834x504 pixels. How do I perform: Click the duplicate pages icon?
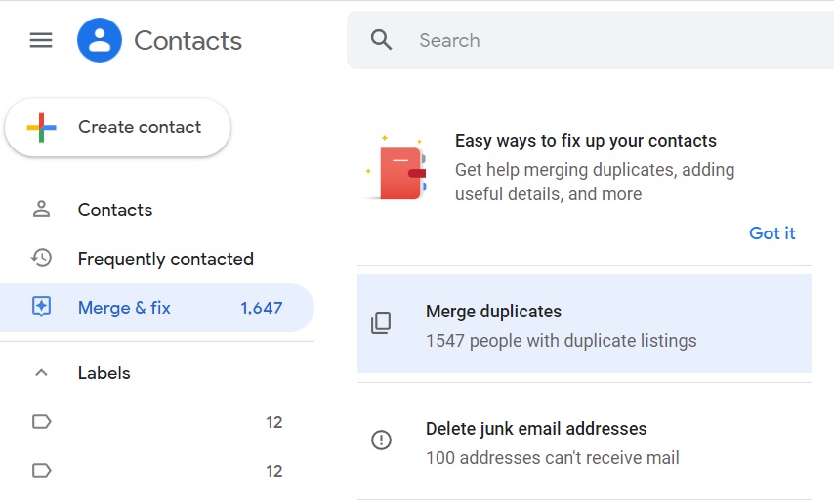click(381, 323)
